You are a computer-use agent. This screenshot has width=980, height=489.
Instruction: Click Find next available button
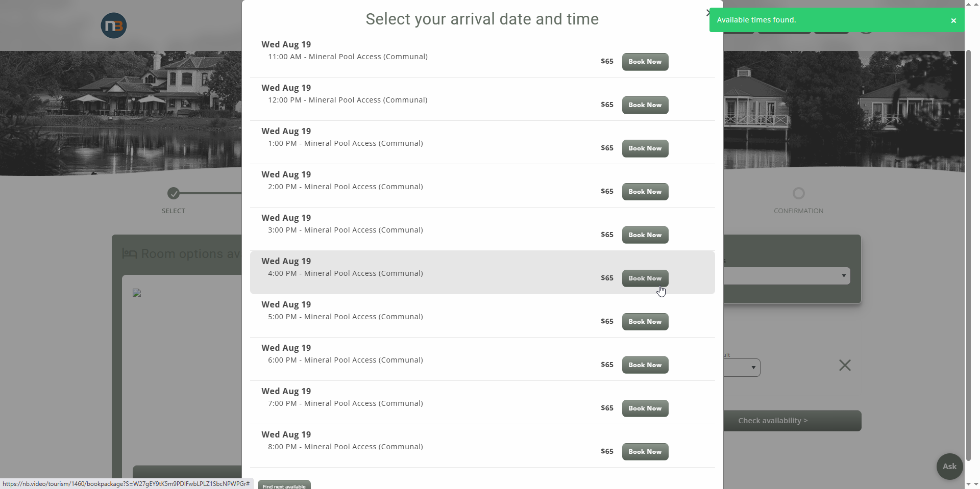point(284,485)
